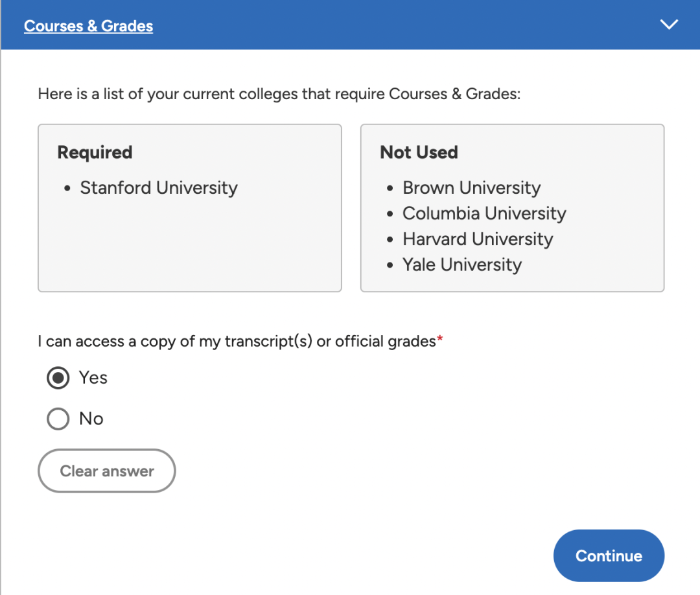Click the Yes option label text

click(93, 378)
